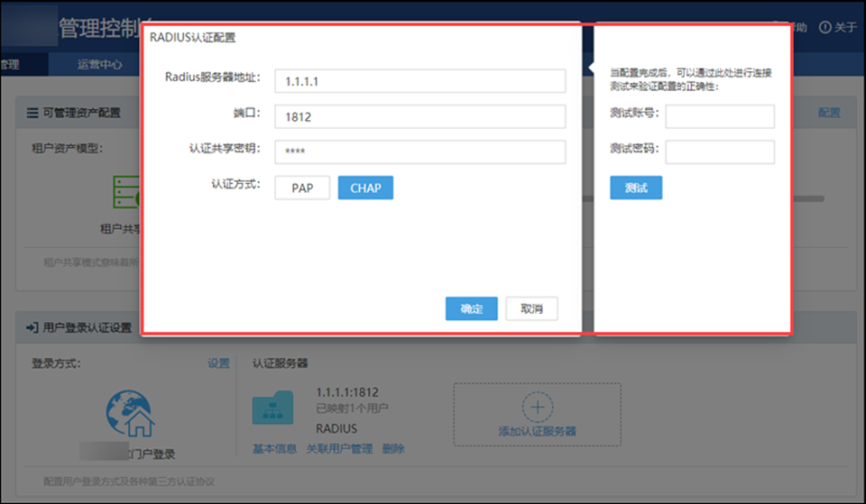Select PAP authentication method

[302, 188]
